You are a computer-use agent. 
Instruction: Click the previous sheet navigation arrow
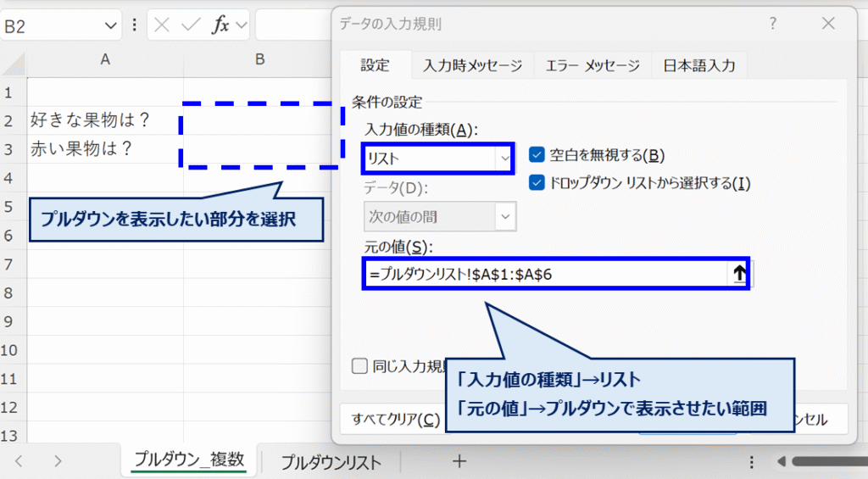click(19, 461)
